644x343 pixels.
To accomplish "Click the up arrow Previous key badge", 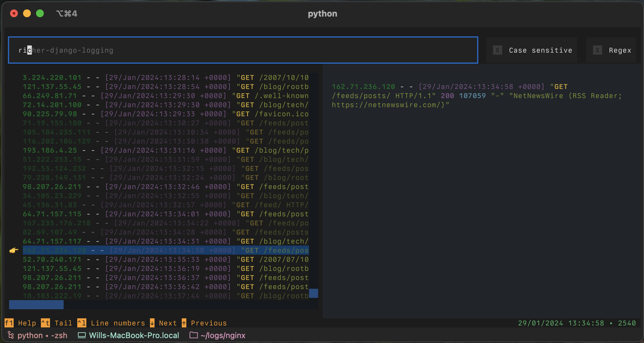I will click(x=184, y=323).
